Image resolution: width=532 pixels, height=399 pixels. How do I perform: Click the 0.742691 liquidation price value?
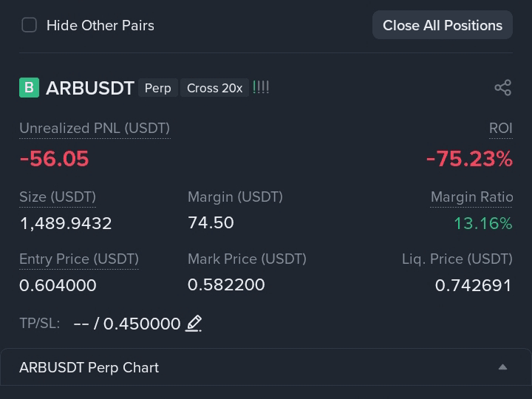473,285
